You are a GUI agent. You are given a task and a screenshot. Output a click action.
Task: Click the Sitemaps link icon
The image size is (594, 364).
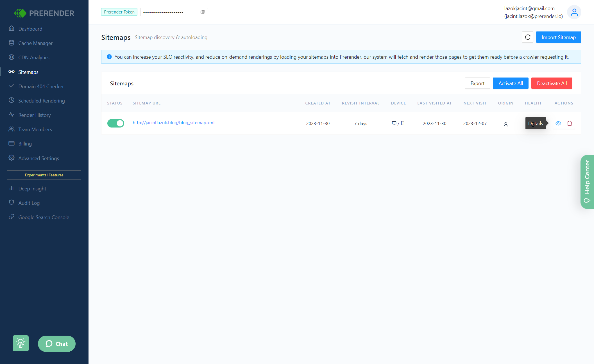12,71
